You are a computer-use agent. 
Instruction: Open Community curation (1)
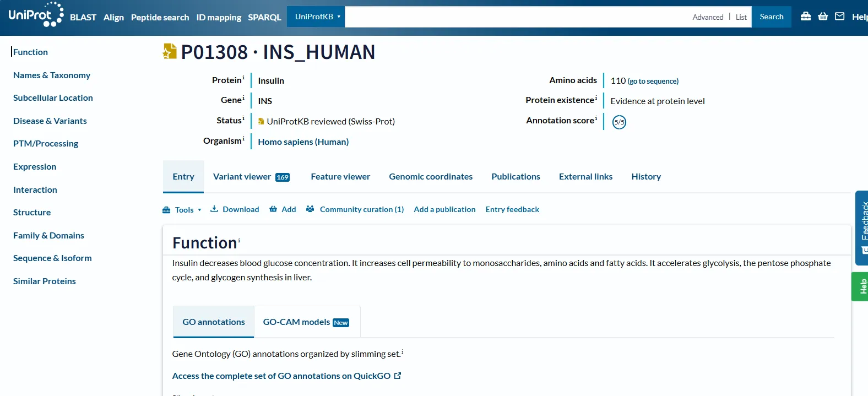[355, 209]
